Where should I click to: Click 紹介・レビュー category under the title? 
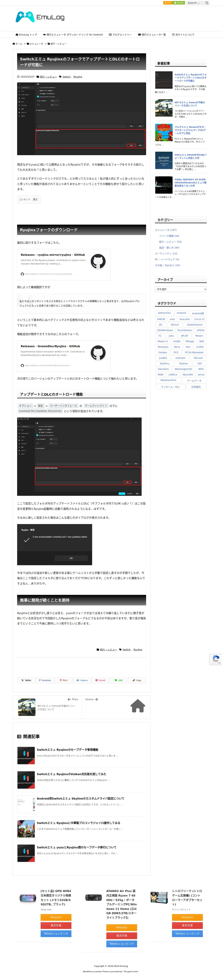[x=48, y=77]
